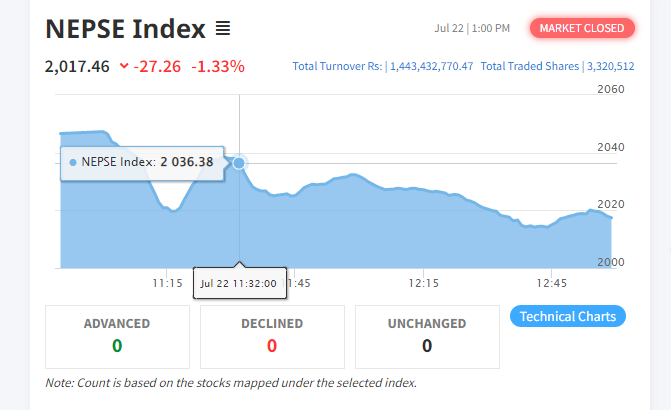
Task: Select the DECLINED count box
Action: pyautogui.click(x=272, y=335)
